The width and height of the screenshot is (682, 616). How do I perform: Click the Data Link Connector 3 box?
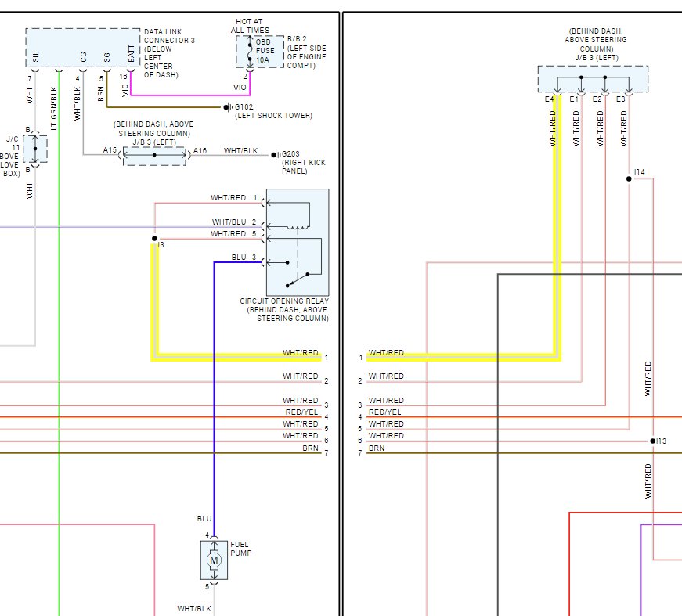click(83, 48)
